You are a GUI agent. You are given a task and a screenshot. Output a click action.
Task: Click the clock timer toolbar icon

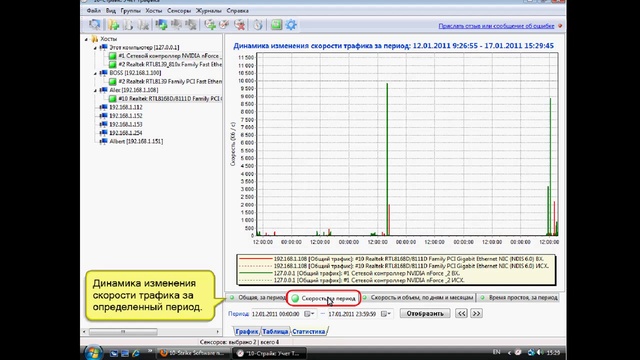(258, 25)
